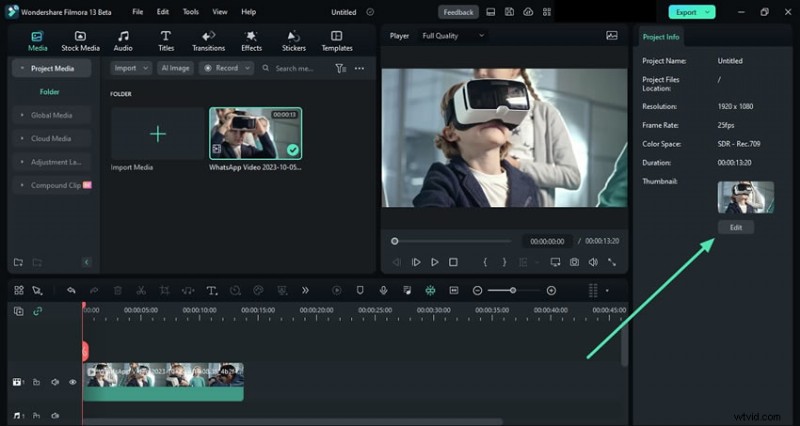Expand the Global Media folder
The image size is (800, 426).
[50, 115]
